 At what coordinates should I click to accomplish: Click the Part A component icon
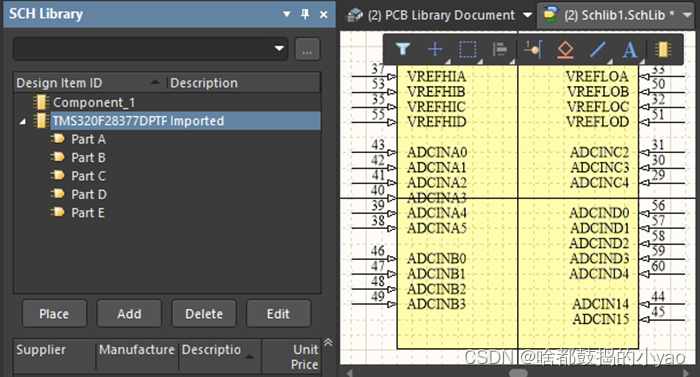pos(58,139)
